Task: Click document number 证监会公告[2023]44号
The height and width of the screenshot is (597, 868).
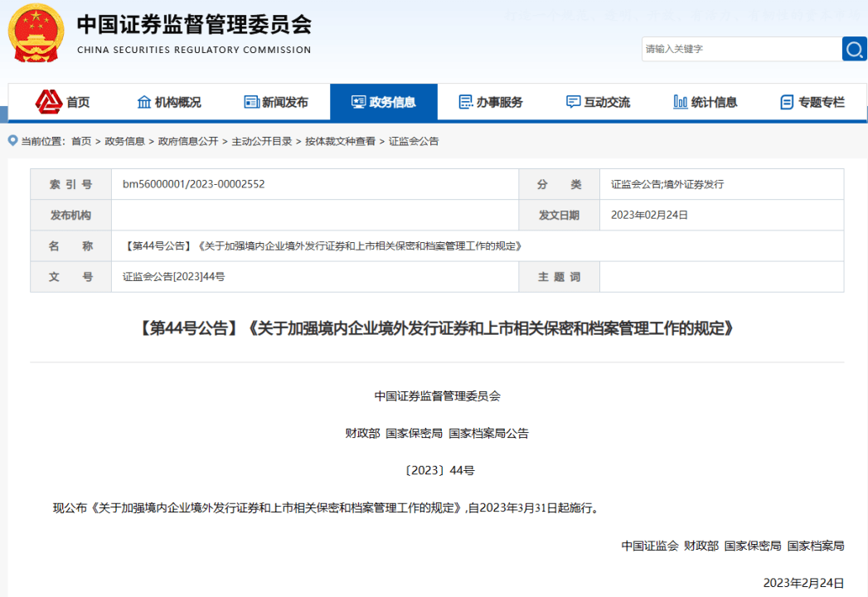Action: click(x=173, y=276)
